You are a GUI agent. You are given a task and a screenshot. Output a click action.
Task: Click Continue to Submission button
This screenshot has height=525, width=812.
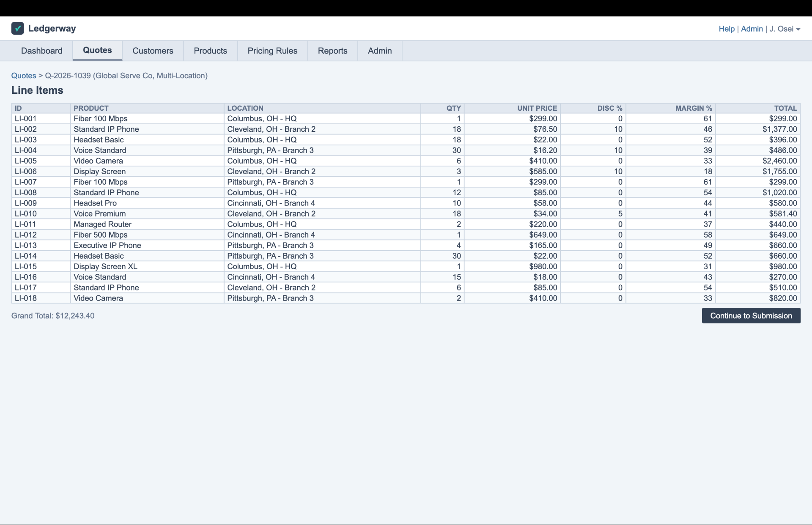point(751,316)
